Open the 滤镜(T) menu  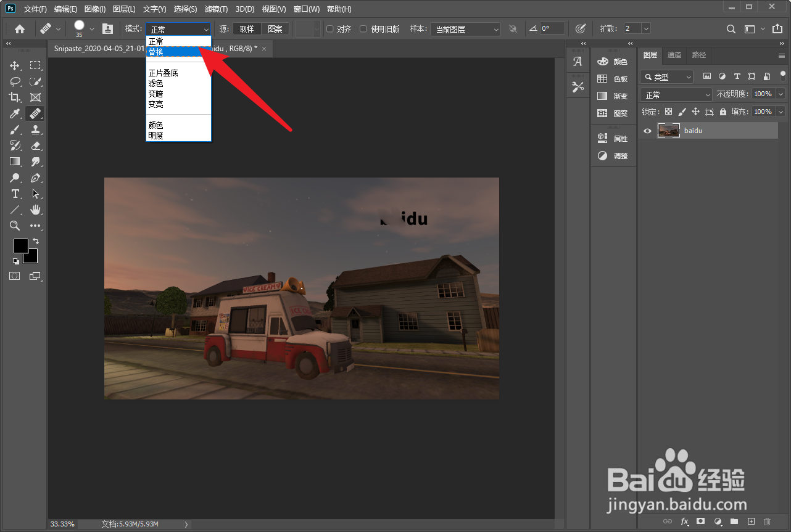pos(216,9)
